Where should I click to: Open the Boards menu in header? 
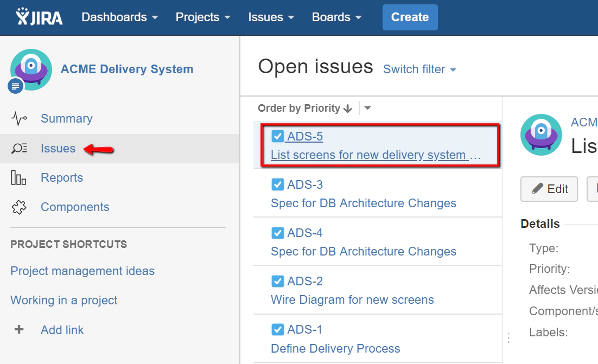point(336,17)
